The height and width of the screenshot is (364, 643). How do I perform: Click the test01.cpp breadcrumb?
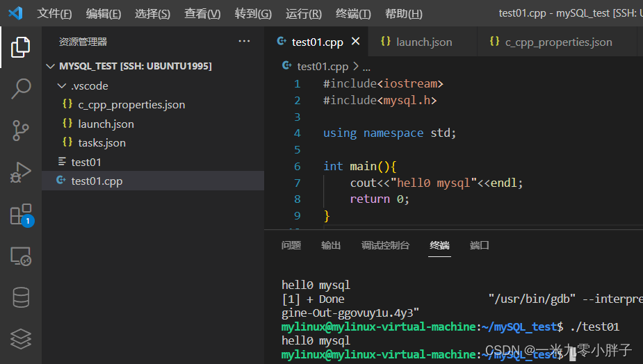click(x=322, y=67)
